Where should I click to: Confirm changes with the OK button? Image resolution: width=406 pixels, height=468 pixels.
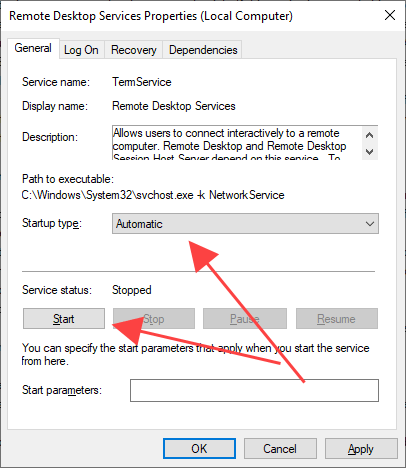point(199,449)
